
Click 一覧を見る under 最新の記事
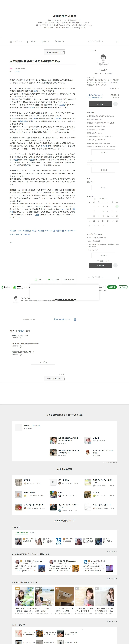pyautogui.click(x=103, y=152)
